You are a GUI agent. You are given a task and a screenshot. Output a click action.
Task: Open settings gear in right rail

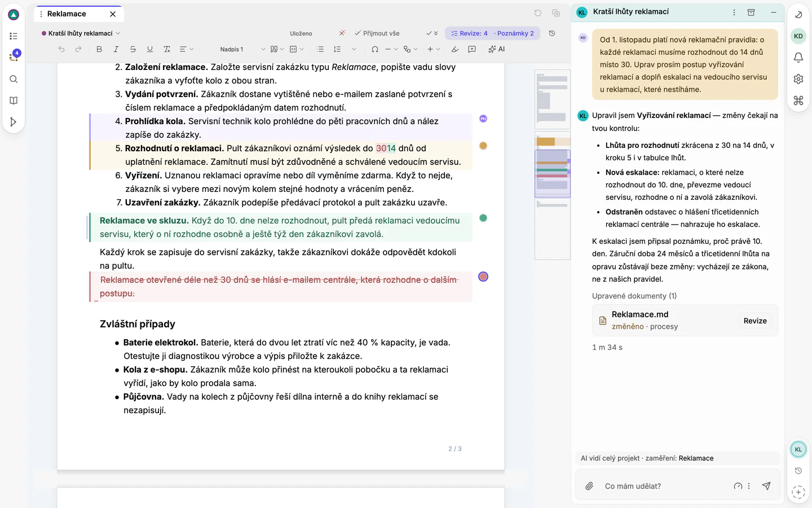click(798, 79)
